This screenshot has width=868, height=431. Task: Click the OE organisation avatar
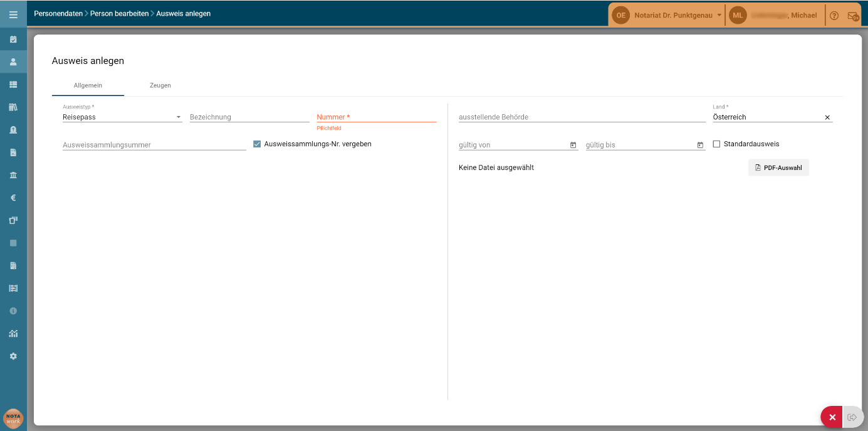(x=620, y=15)
